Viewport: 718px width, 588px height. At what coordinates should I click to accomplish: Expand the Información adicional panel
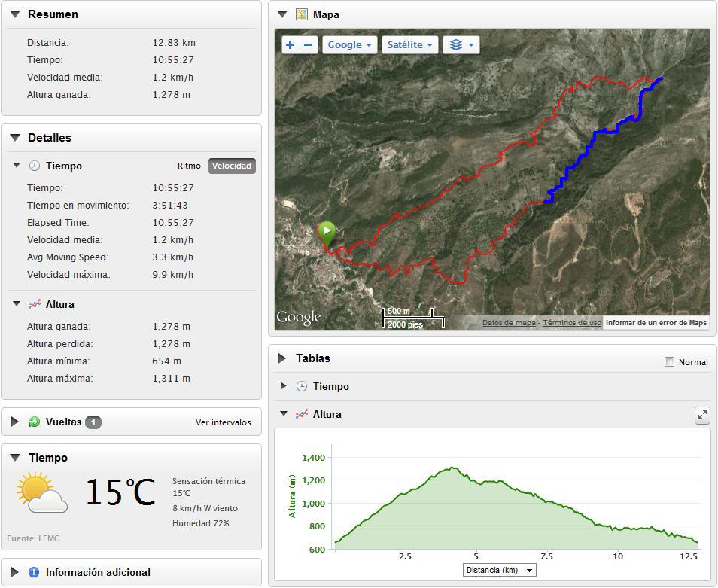tap(14, 572)
